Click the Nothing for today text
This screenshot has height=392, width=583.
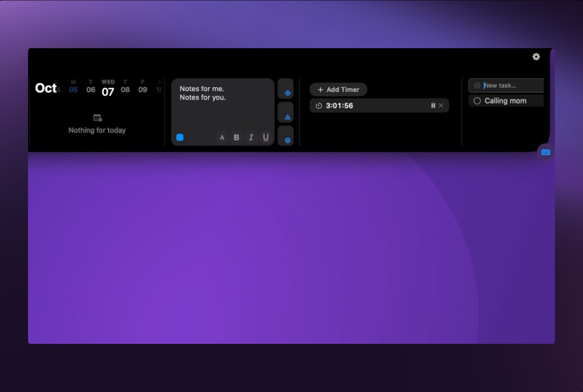point(97,130)
